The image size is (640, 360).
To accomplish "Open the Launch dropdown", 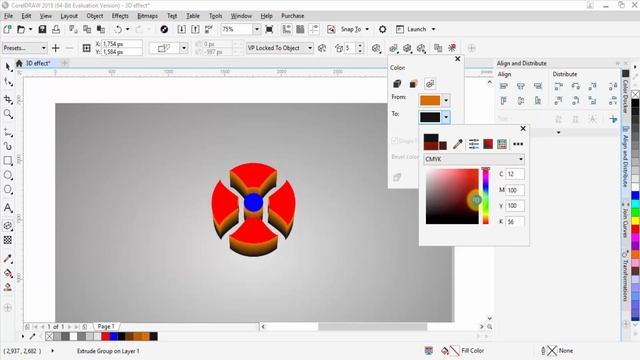I will (433, 29).
